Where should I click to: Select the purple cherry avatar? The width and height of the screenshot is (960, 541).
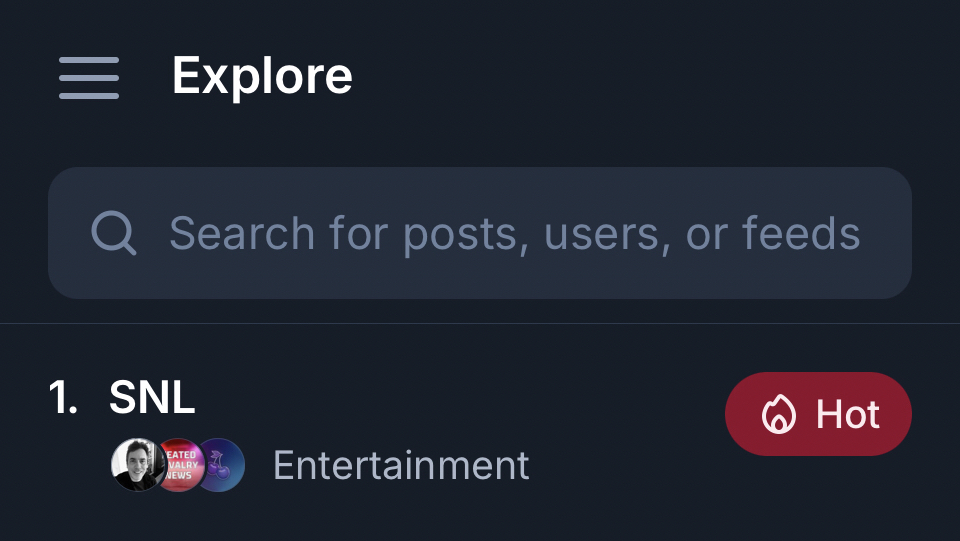click(x=221, y=465)
